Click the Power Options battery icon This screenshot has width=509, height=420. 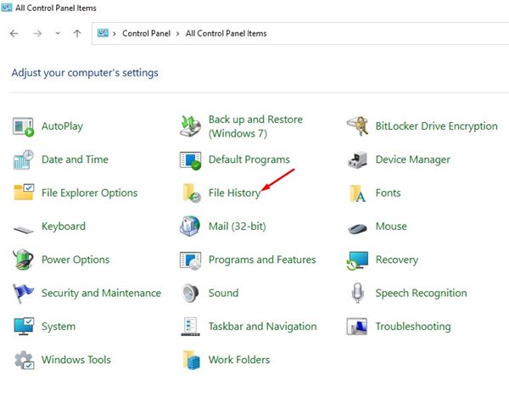click(x=23, y=260)
